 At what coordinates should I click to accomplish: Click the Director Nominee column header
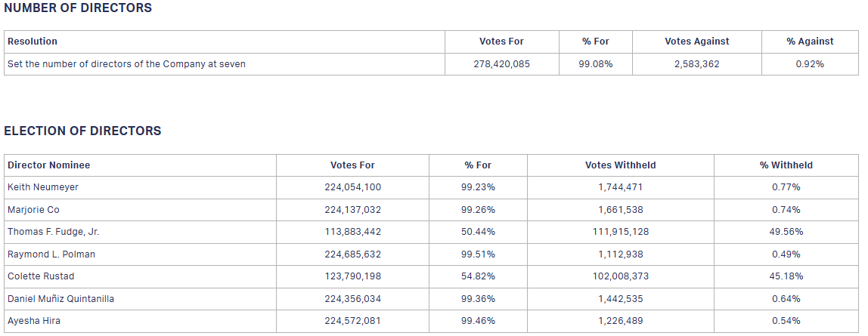coord(48,165)
